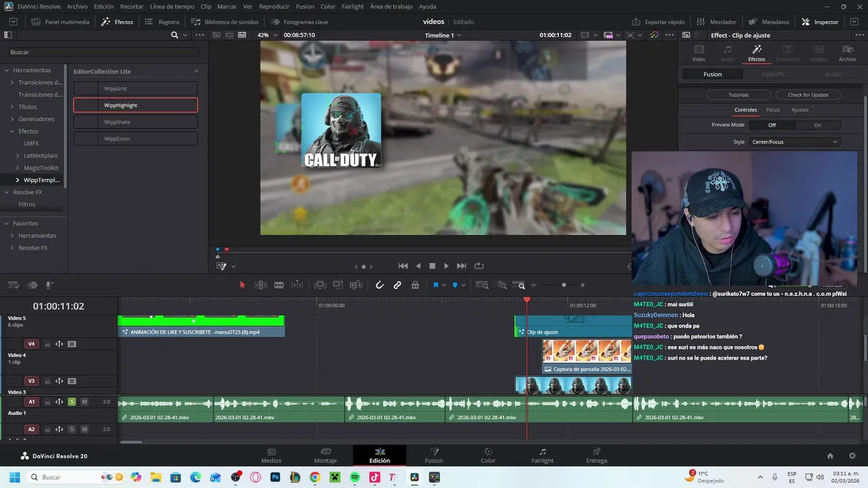Open the Timeline 1 name dropdown
Viewport: 868px width, 488px height.
tap(443, 35)
